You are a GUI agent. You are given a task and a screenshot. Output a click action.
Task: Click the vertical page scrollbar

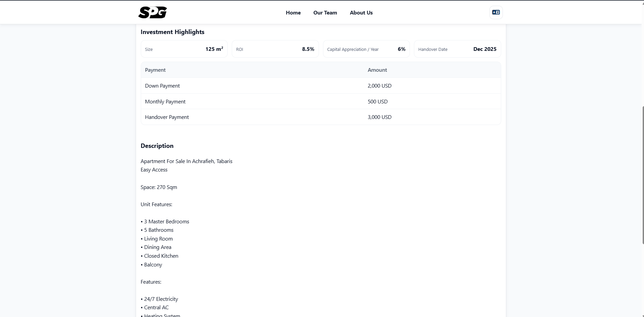pos(643,175)
